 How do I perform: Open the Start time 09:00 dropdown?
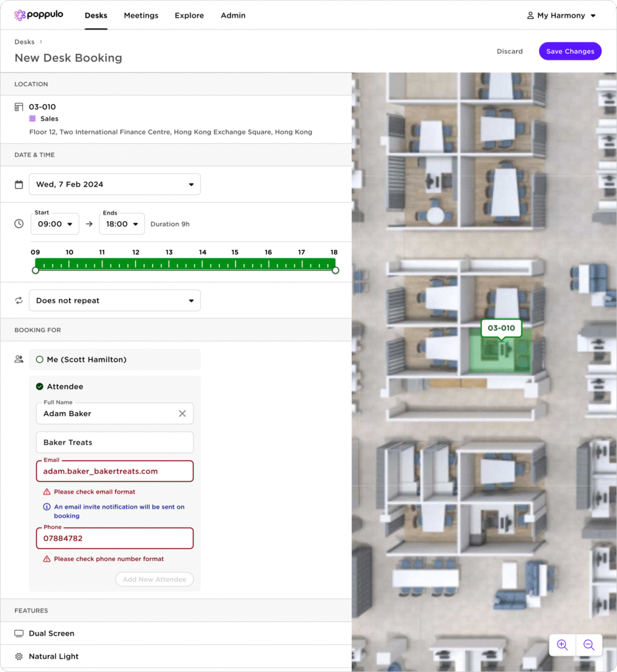pyautogui.click(x=54, y=224)
